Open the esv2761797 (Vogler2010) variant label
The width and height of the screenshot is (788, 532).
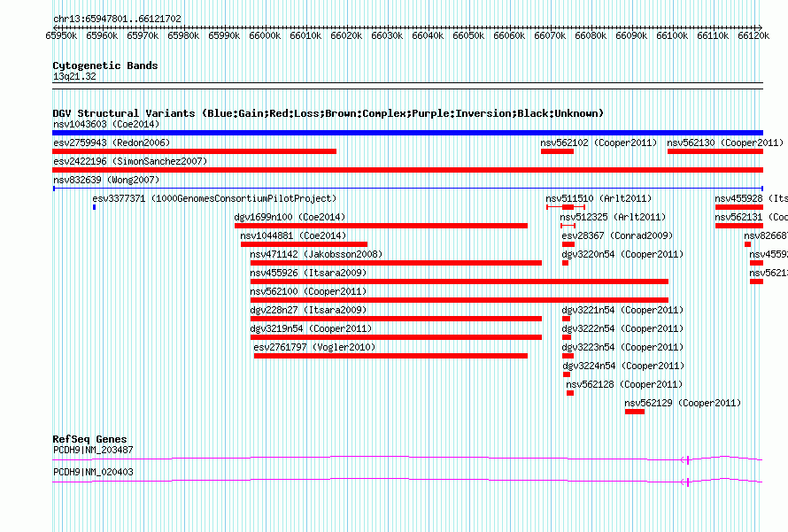(314, 347)
